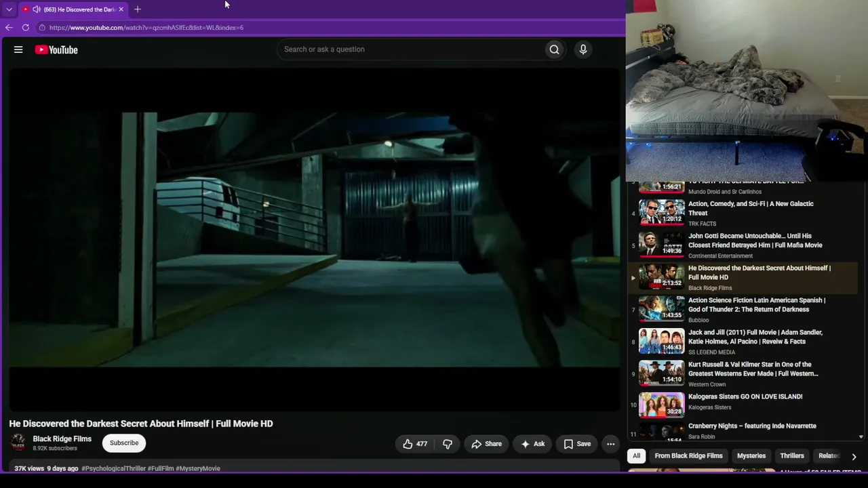868x488 pixels.
Task: Open the Action, Comedy, and Sci-Fi thumbnail
Action: pos(661,211)
